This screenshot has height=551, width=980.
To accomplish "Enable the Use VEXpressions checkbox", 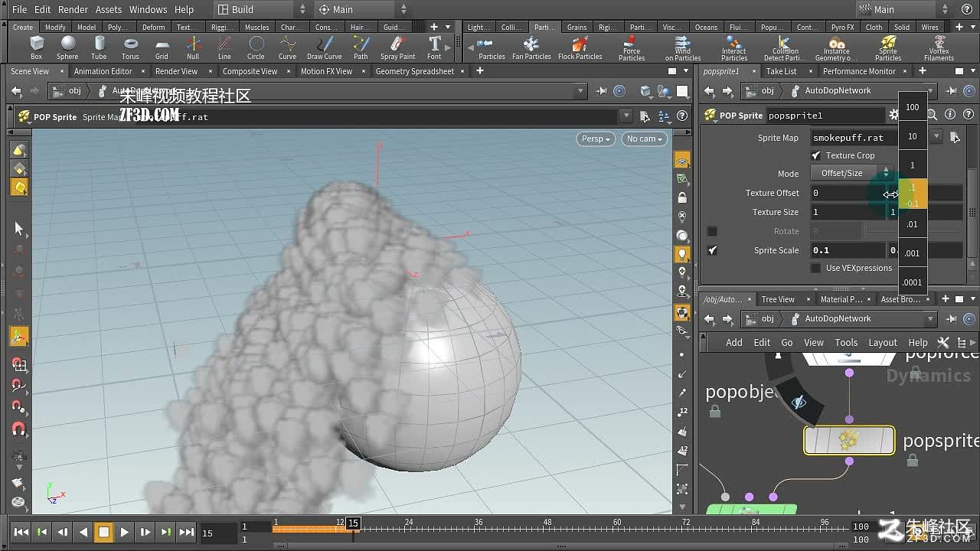I will tap(816, 268).
